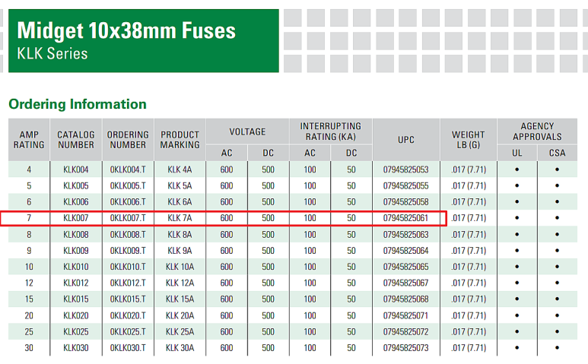Click ordering number '0KLK030.T'
This screenshot has width=588, height=364.
click(128, 348)
